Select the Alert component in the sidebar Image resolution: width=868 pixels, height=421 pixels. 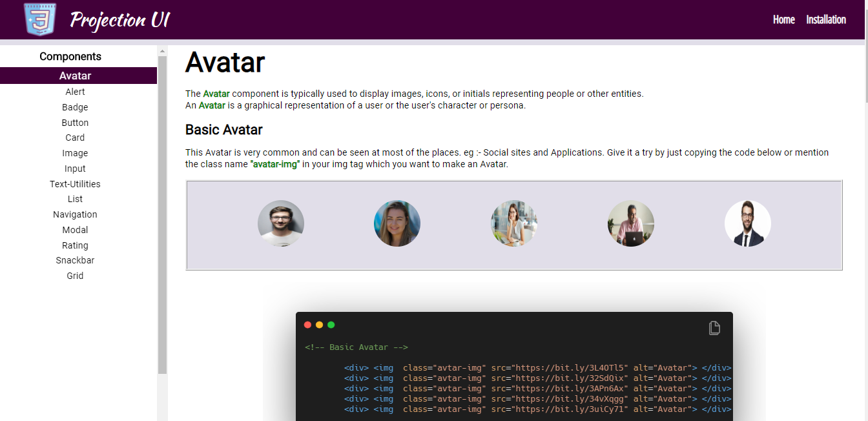tap(75, 91)
